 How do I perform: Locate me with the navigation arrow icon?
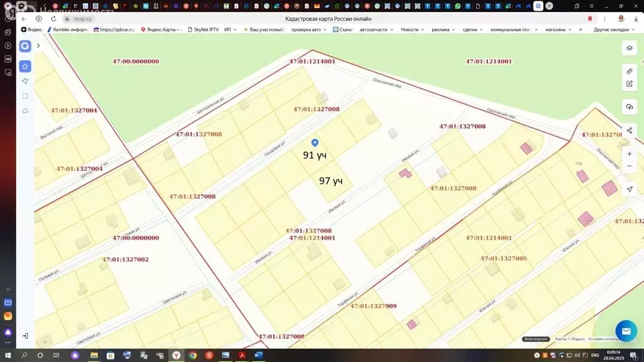tap(629, 189)
